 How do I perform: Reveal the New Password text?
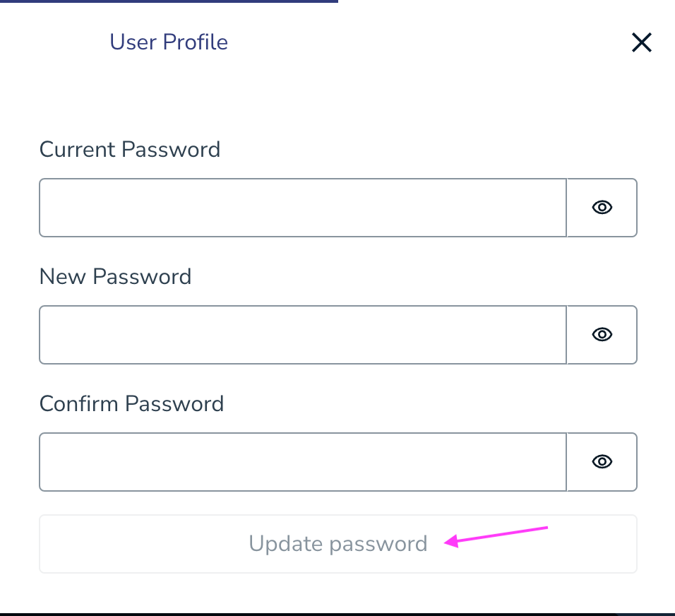pos(602,334)
